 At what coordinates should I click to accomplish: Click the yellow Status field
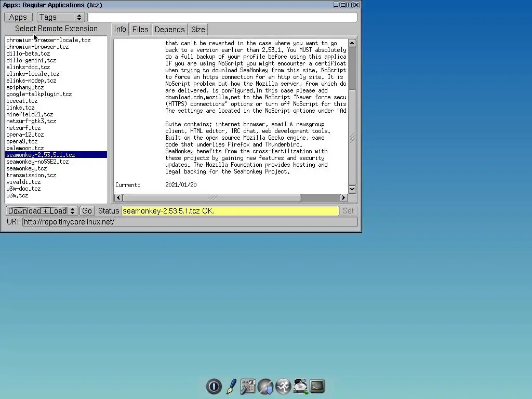coord(230,211)
